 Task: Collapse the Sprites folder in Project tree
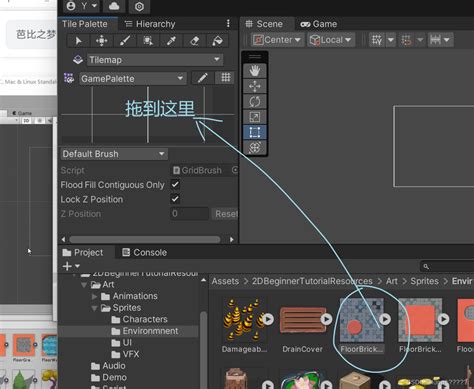[95, 308]
